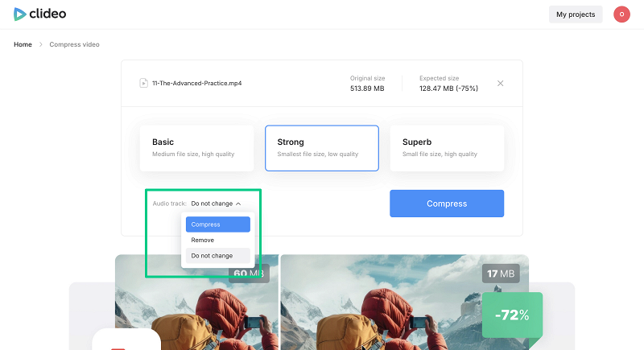Open the user account avatar
This screenshot has width=644, height=350.
621,14
